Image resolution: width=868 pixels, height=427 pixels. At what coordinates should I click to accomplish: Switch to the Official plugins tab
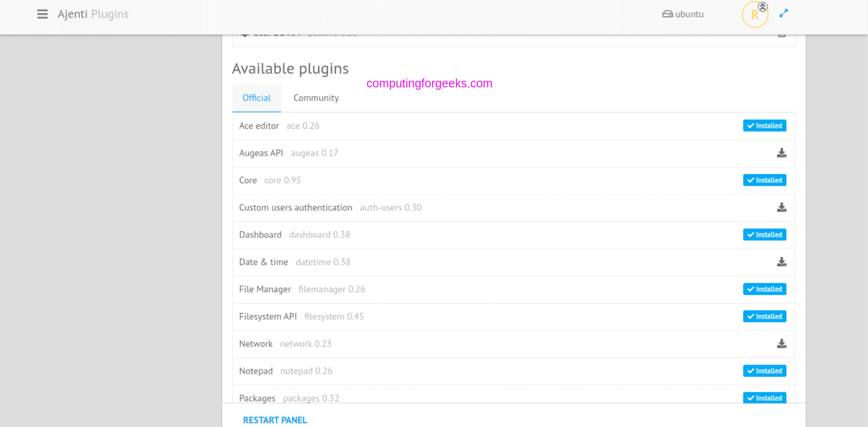coord(257,98)
